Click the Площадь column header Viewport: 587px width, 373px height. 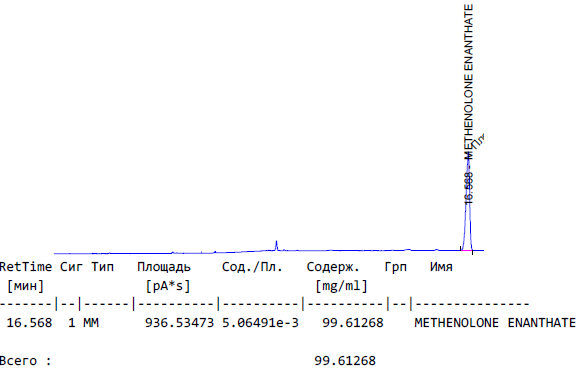pos(164,267)
